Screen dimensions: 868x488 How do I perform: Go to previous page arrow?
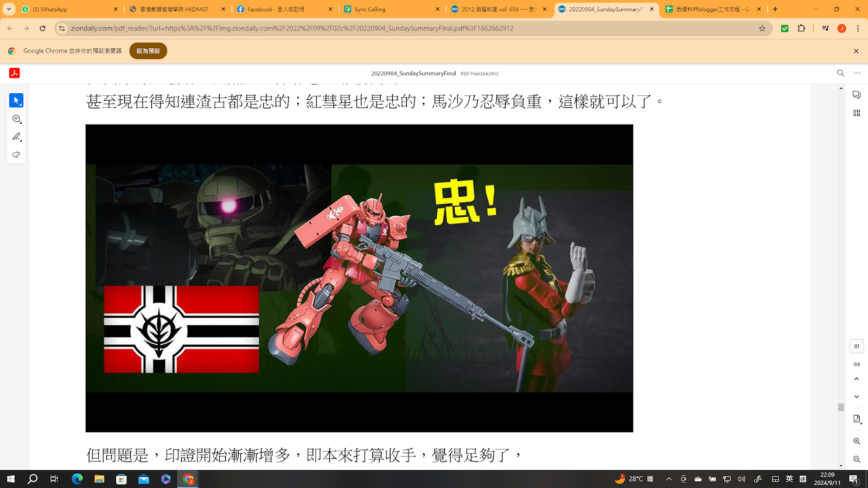tap(857, 379)
